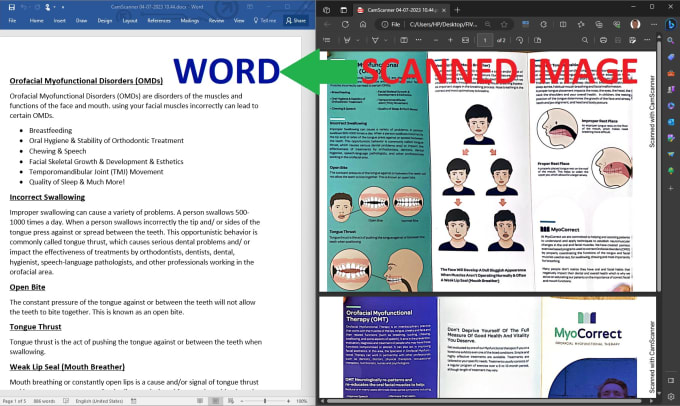The width and height of the screenshot is (680, 406).
Task: Open the File menu in Word
Action: click(12, 20)
